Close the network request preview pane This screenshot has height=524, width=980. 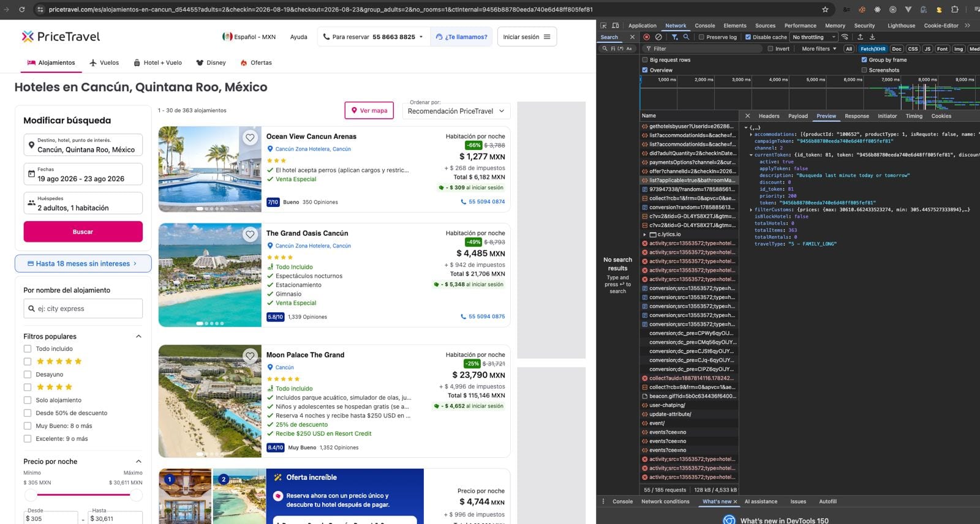click(747, 116)
